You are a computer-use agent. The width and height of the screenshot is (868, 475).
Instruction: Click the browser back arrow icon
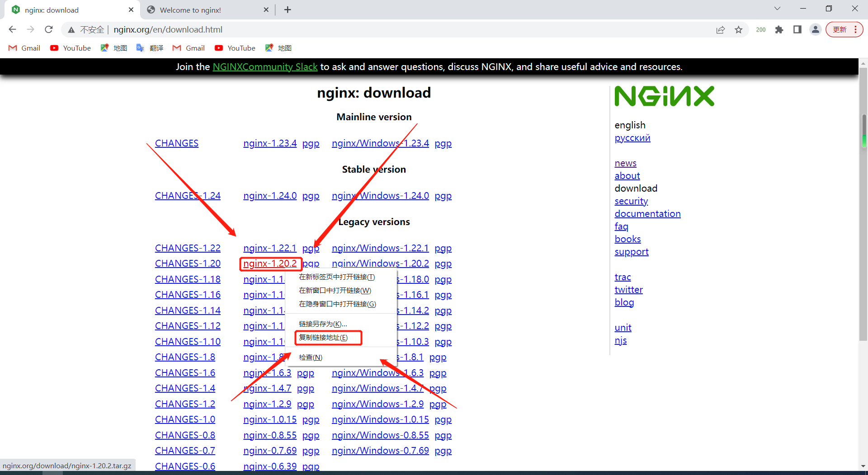[x=12, y=29]
